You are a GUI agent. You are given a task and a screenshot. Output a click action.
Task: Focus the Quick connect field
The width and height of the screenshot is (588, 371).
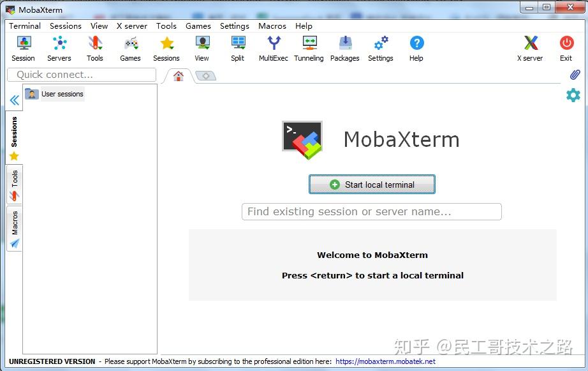(x=82, y=75)
